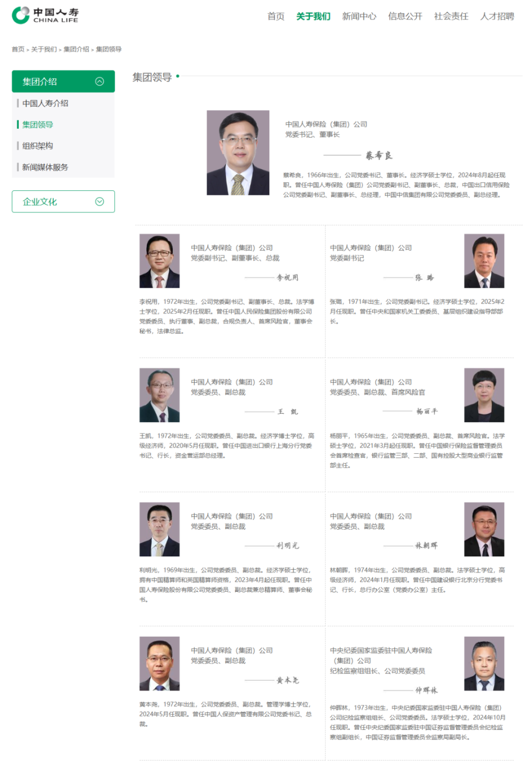This screenshot has height=761, width=532.
Task: Collapse the 集团介绍 sidebar section chevron
Action: tap(100, 82)
